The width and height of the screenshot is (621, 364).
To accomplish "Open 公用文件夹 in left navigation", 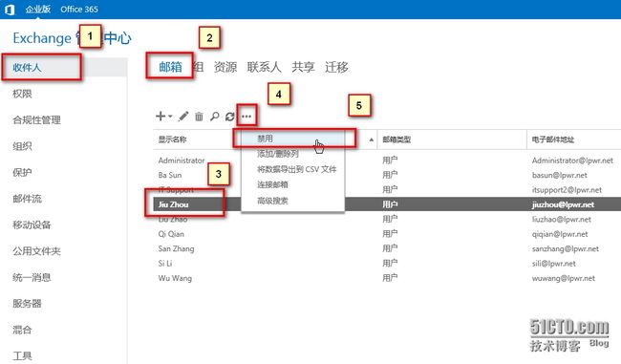I will (36, 250).
